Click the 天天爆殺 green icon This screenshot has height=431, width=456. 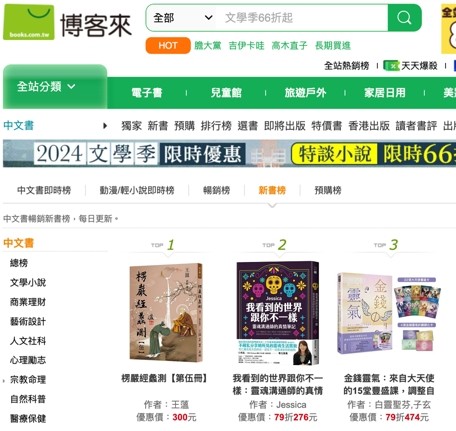click(391, 66)
